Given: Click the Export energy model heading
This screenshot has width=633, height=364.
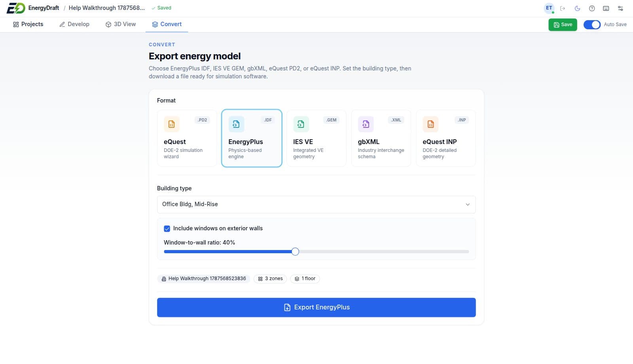Looking at the screenshot, I should coord(195,56).
